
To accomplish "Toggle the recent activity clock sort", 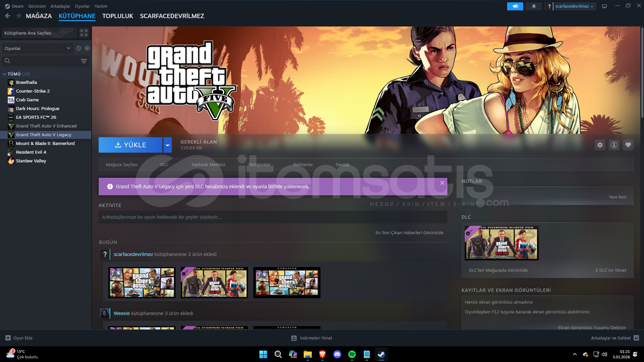I will (79, 48).
